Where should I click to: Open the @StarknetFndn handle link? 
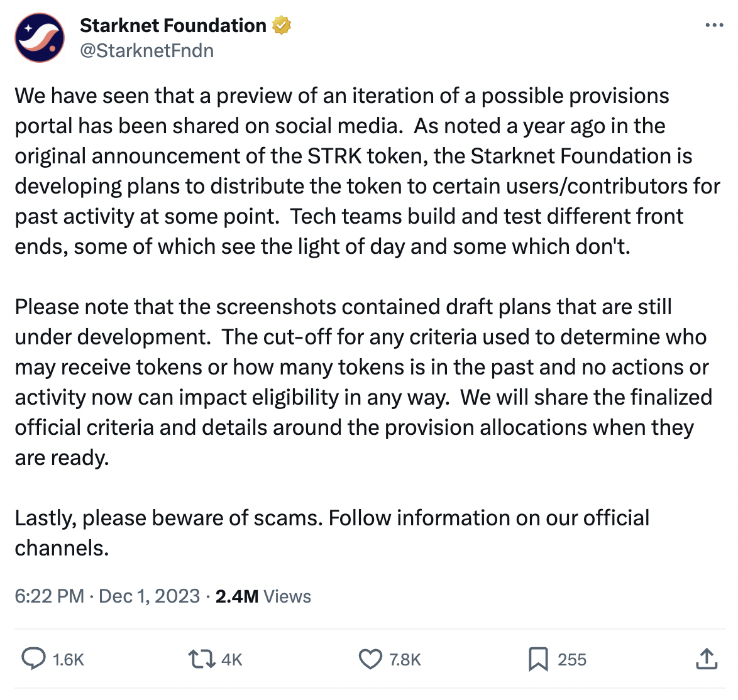pyautogui.click(x=147, y=51)
